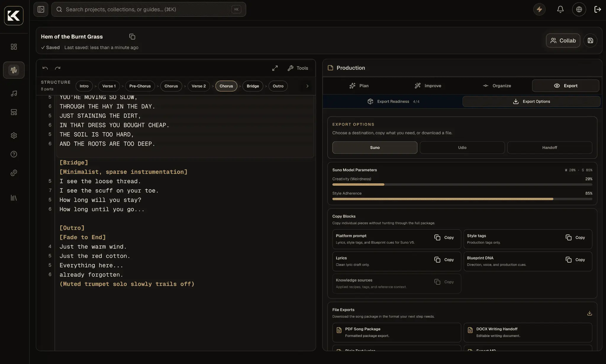Viewport: 606px width, 364px height.
Task: Jump to the first Chorus chip
Action: (171, 86)
